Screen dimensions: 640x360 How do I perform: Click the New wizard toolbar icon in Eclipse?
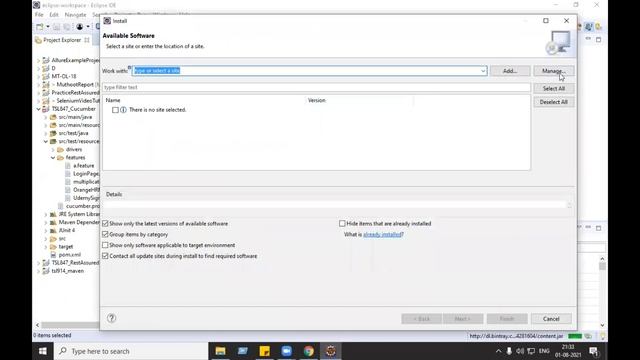[40, 27]
